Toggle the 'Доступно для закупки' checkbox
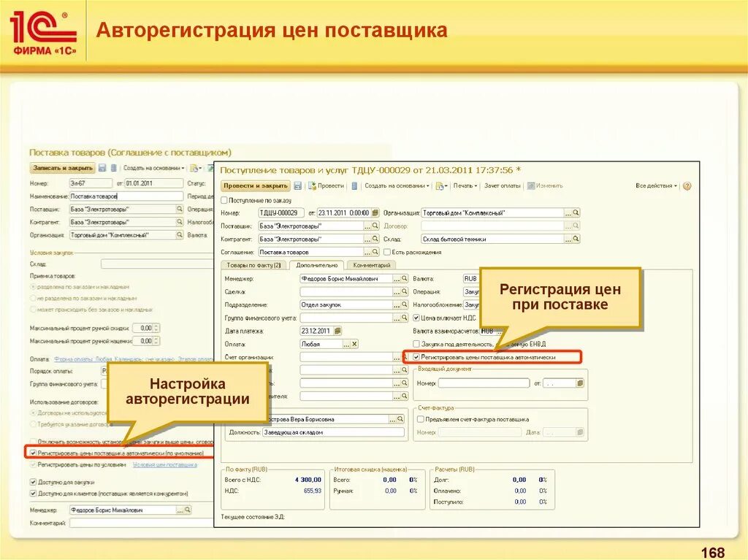748x560 pixels. pos(33,483)
